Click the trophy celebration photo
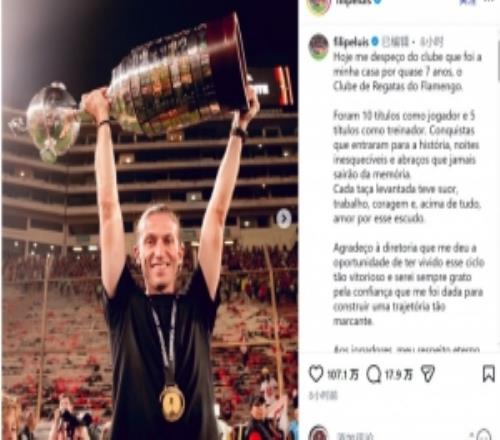 click(149, 220)
